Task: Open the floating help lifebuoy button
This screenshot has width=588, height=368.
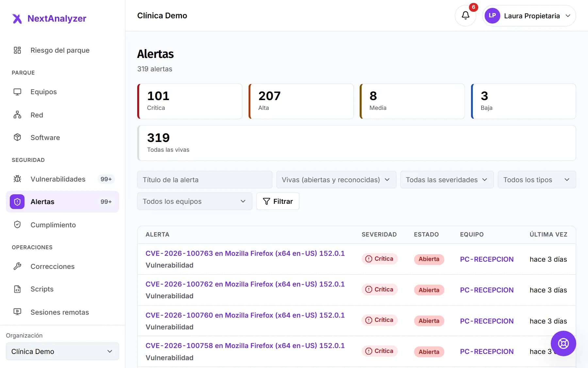Action: (563, 343)
